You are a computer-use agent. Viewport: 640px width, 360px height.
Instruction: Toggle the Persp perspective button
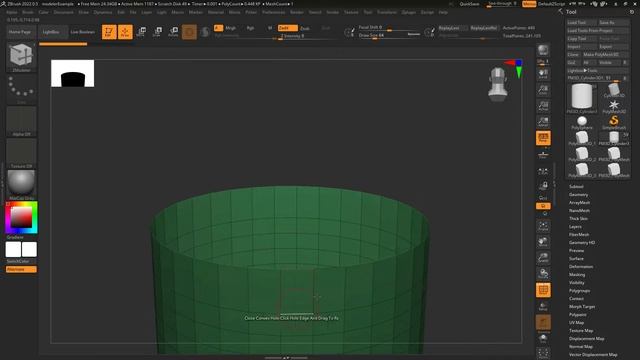point(543,138)
